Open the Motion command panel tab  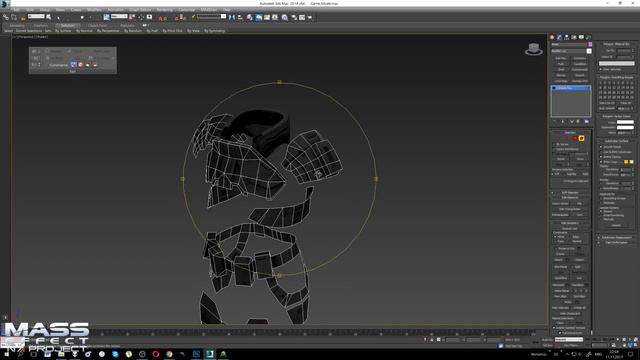574,37
